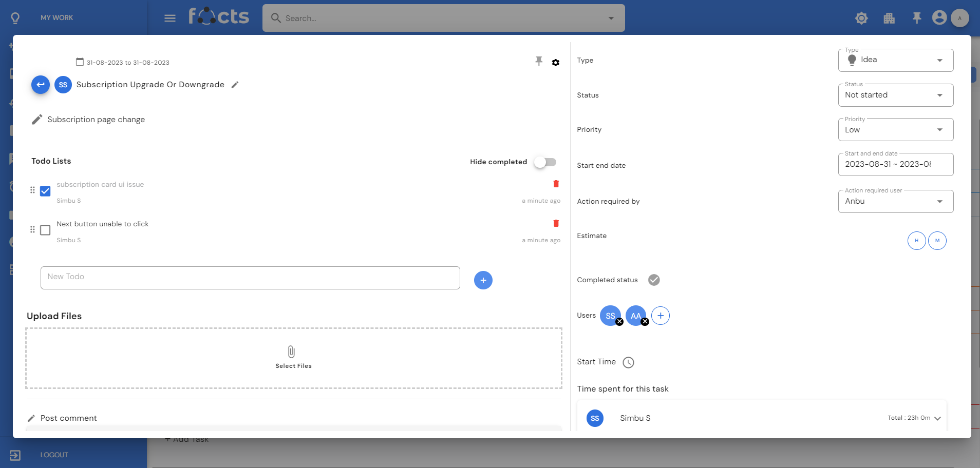This screenshot has width=980, height=468.
Task: Open the Status dropdown showing Not started
Action: click(x=895, y=95)
